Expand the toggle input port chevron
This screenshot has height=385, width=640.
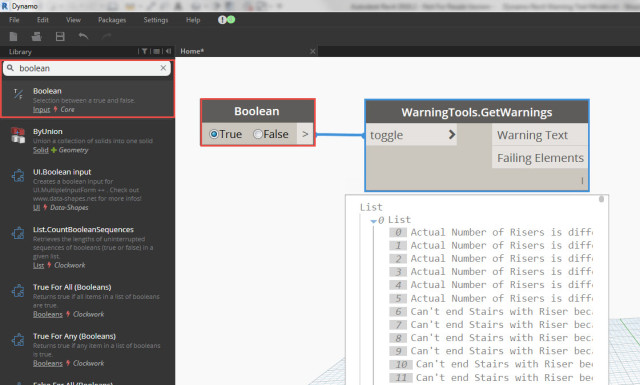452,134
